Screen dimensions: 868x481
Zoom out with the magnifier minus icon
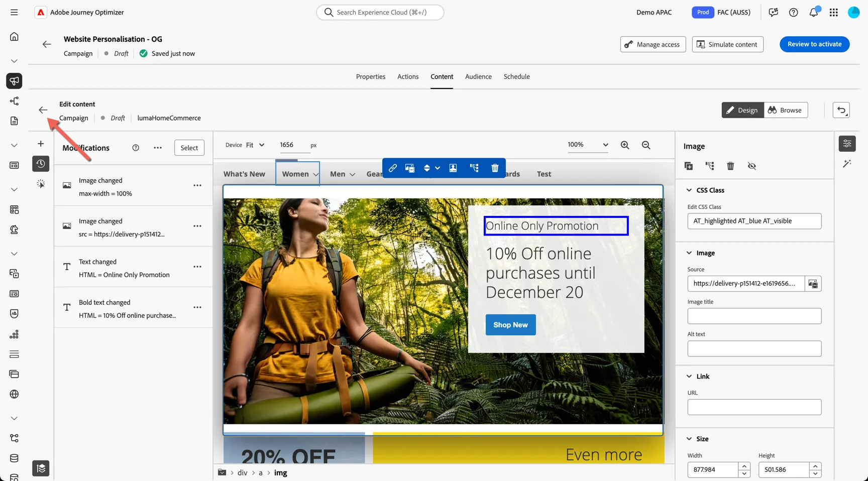click(x=646, y=145)
